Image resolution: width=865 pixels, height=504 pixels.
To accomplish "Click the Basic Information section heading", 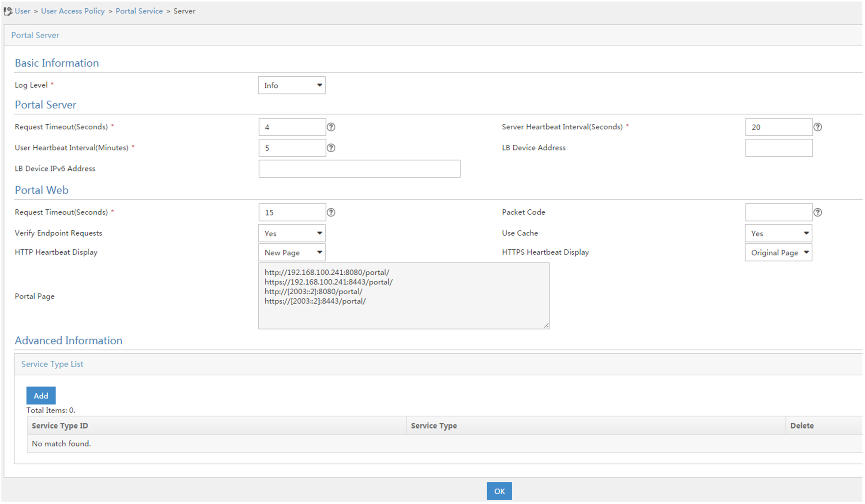I will 57,63.
